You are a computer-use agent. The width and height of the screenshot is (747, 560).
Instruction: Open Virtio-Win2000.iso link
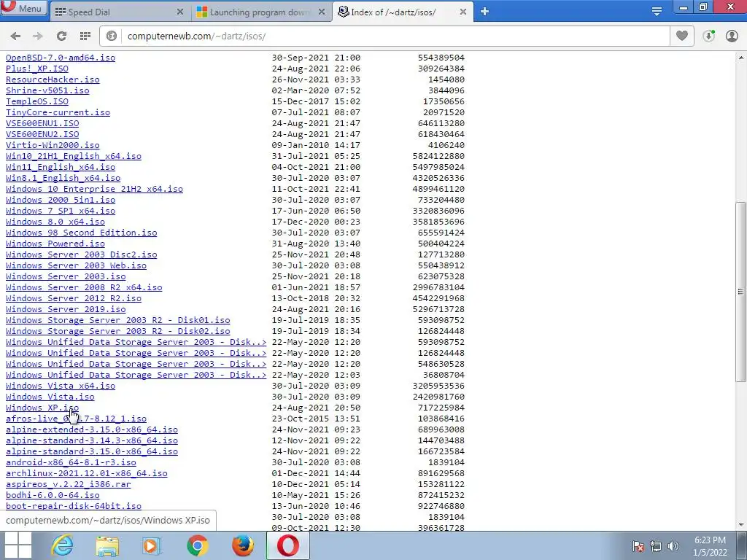[x=53, y=145]
